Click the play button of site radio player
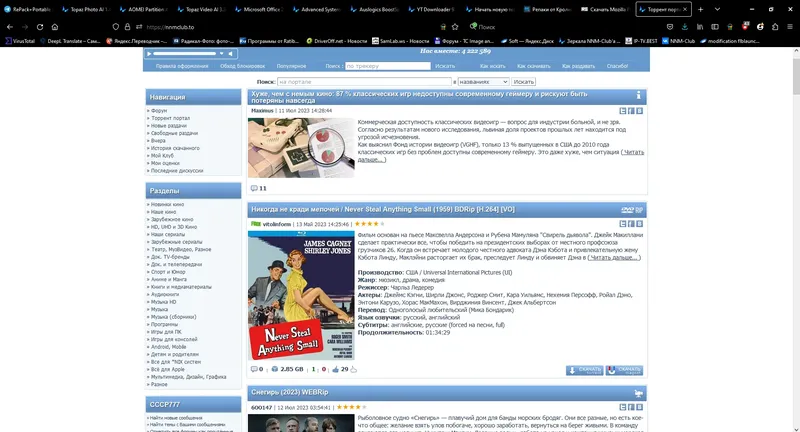This screenshot has height=432, width=800. pyautogui.click(x=148, y=54)
